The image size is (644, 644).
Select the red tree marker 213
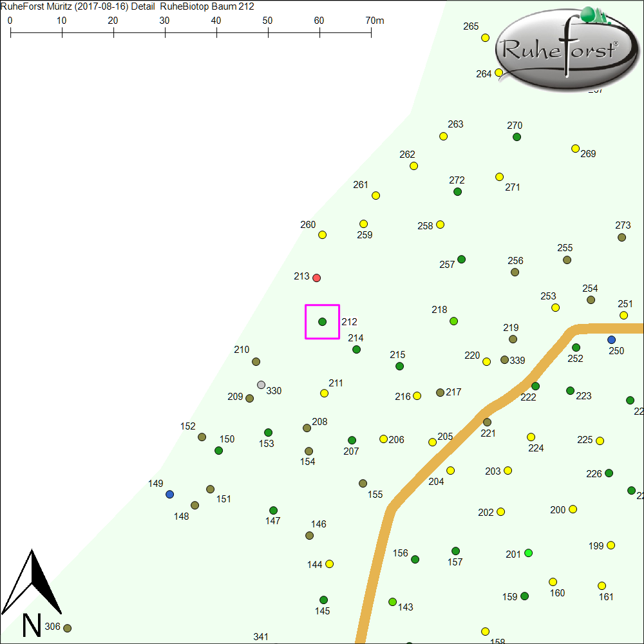tap(316, 278)
